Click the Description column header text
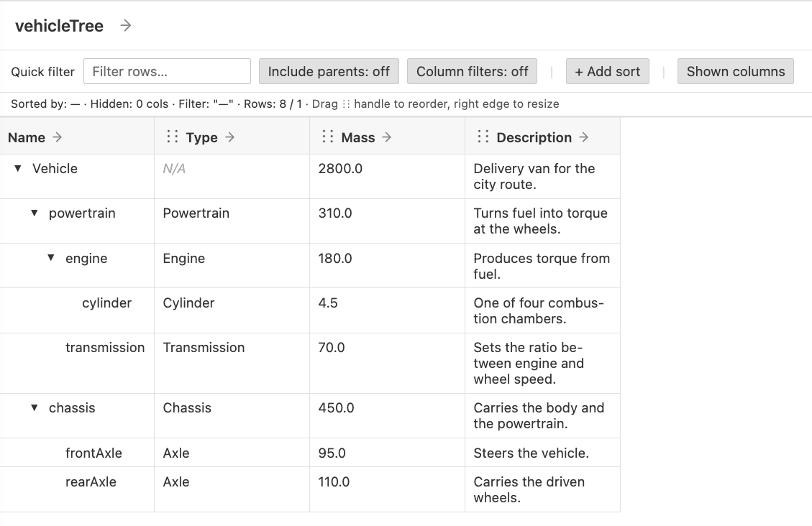This screenshot has width=812, height=526. [534, 137]
